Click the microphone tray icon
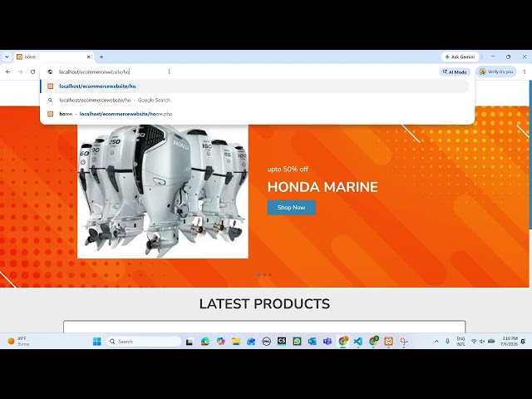This screenshot has height=399, width=532. [x=447, y=342]
